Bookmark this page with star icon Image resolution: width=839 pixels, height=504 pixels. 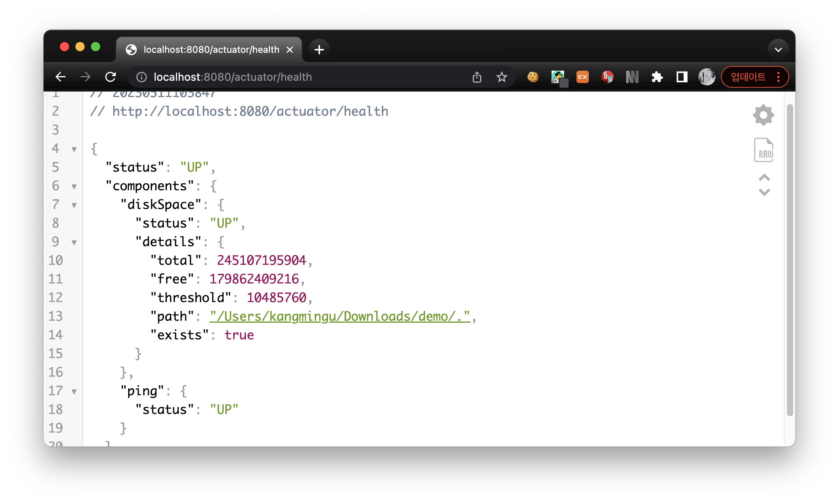pyautogui.click(x=501, y=77)
